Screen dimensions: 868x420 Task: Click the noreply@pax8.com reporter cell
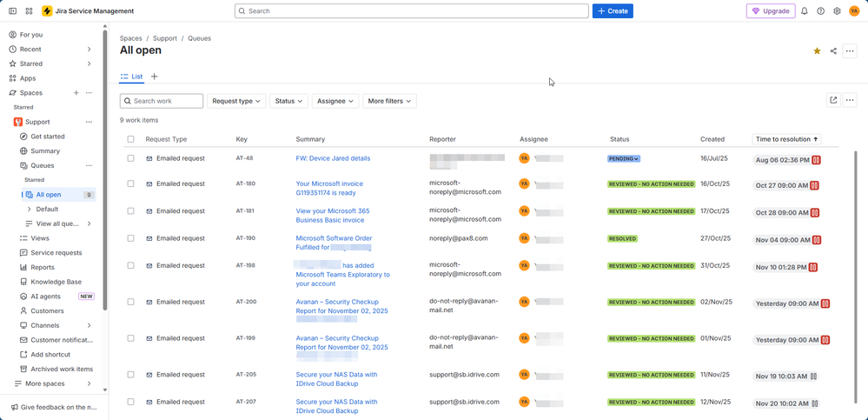pyautogui.click(x=459, y=238)
